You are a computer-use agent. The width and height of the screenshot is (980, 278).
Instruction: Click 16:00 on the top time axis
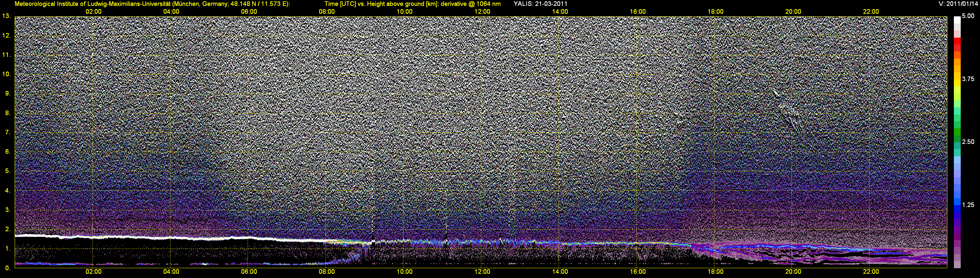[638, 12]
